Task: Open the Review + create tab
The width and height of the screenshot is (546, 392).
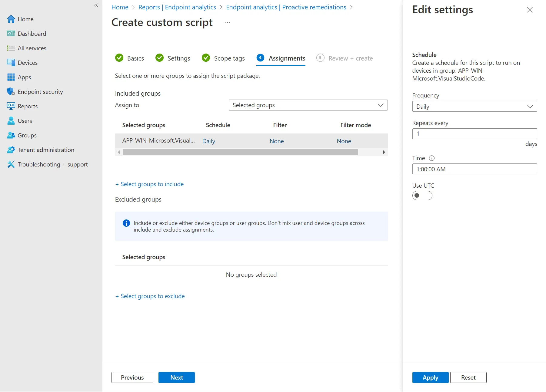Action: 345,58
